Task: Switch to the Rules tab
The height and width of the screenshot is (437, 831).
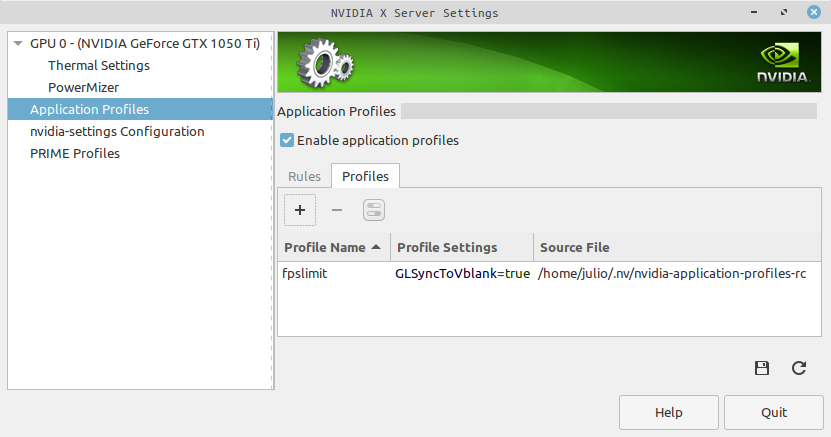Action: [x=304, y=176]
